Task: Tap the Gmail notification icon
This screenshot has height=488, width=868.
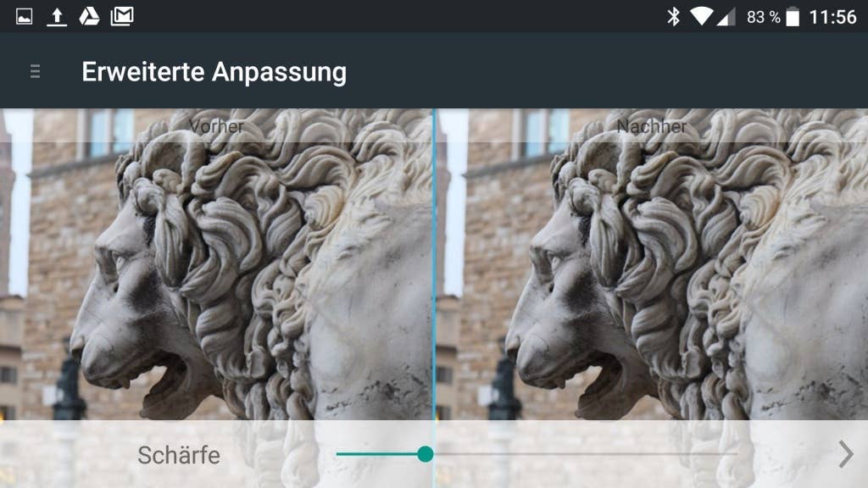Action: click(122, 17)
